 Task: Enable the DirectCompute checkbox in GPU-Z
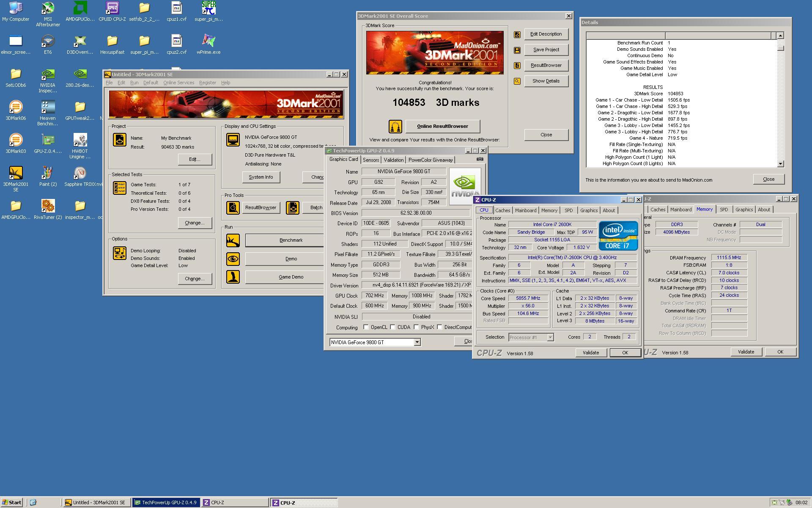[440, 327]
